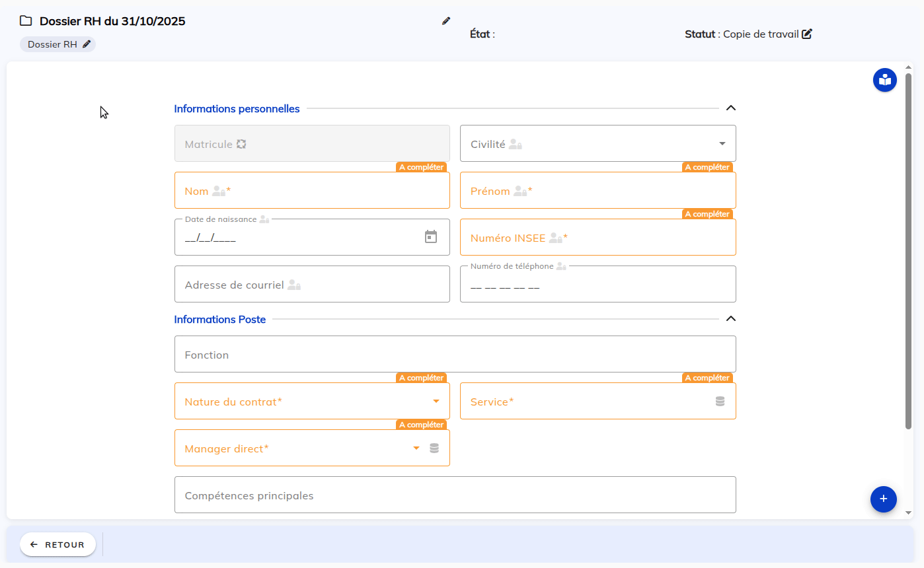Viewport: 924px width, 568px height.
Task: Click into the Nom field
Action: 312,192
